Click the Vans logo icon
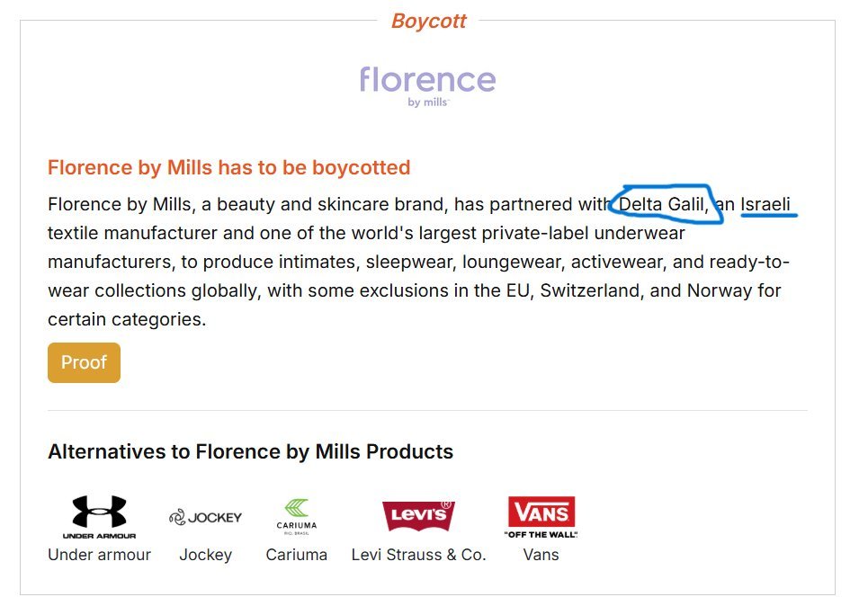The height and width of the screenshot is (606, 868). [541, 517]
